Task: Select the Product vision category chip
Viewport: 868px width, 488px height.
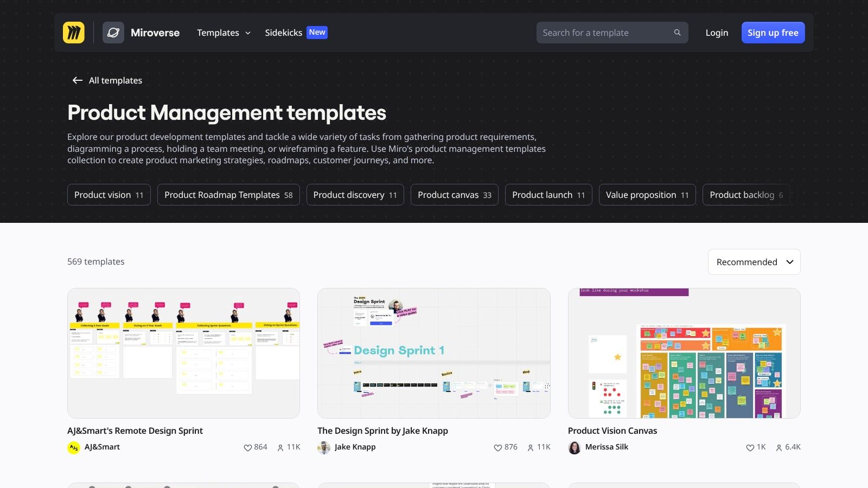Action: (x=109, y=195)
